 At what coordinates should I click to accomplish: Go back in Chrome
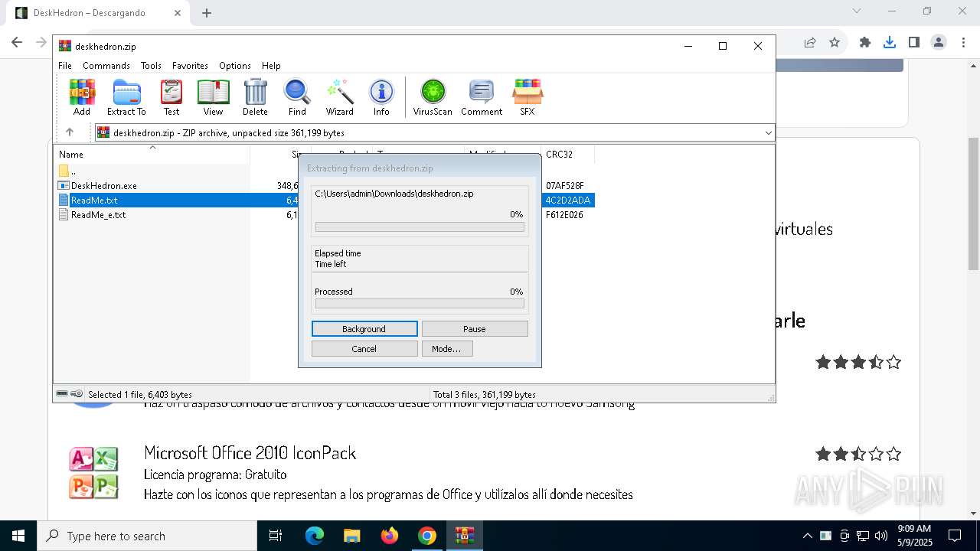[17, 43]
